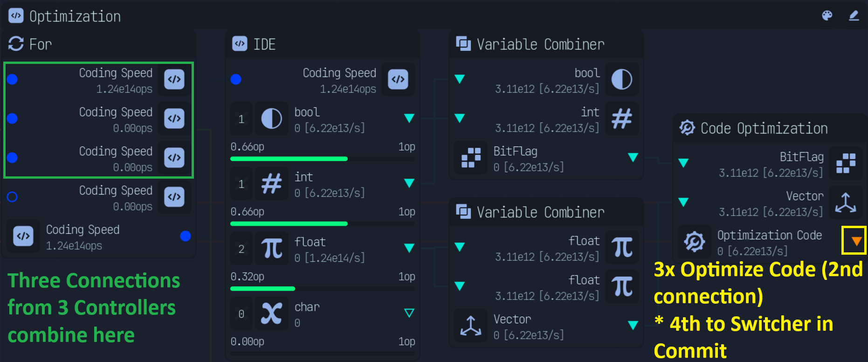Click the int hash icon in IDE
This screenshot has width=868, height=362.
(x=271, y=184)
